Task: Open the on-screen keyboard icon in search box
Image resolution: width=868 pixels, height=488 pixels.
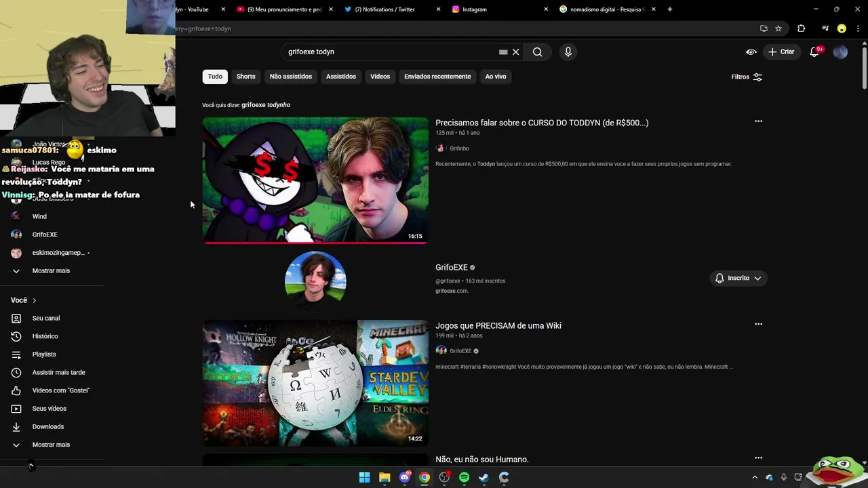Action: (x=503, y=52)
